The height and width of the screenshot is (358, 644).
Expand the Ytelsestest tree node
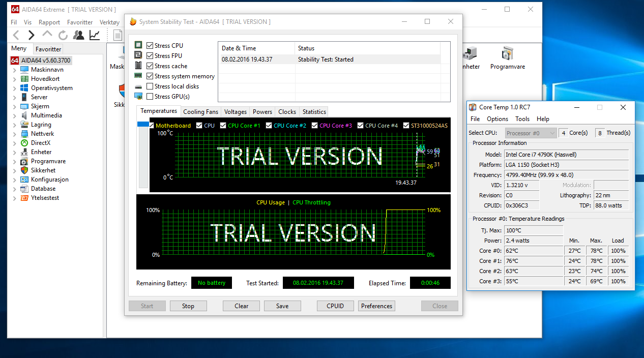click(14, 198)
